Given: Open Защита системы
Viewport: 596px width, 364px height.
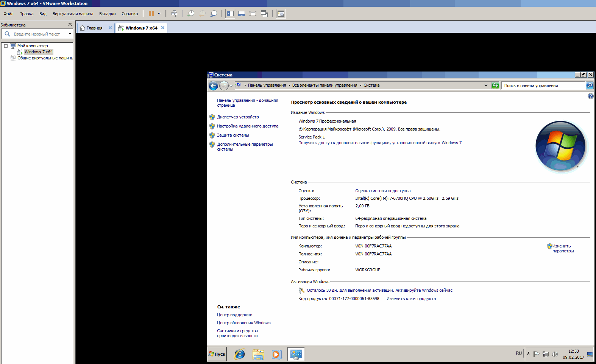Looking at the screenshot, I should pos(233,135).
